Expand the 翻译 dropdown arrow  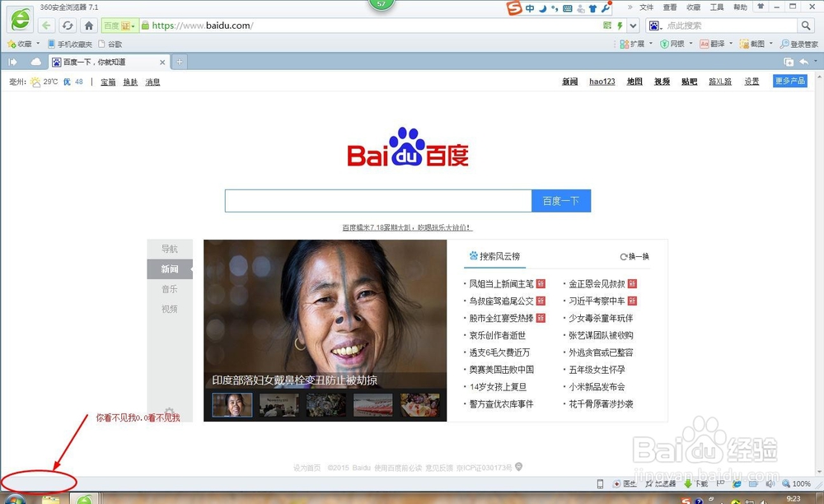731,44
